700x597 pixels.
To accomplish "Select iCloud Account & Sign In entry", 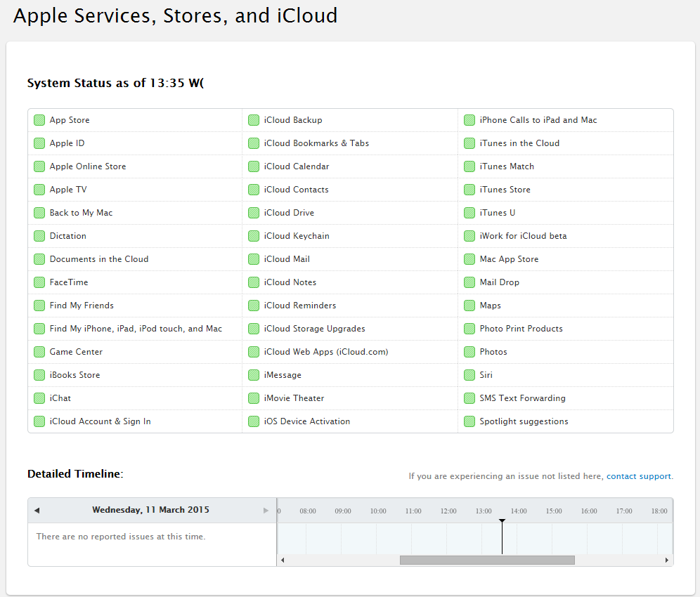I will click(135, 421).
